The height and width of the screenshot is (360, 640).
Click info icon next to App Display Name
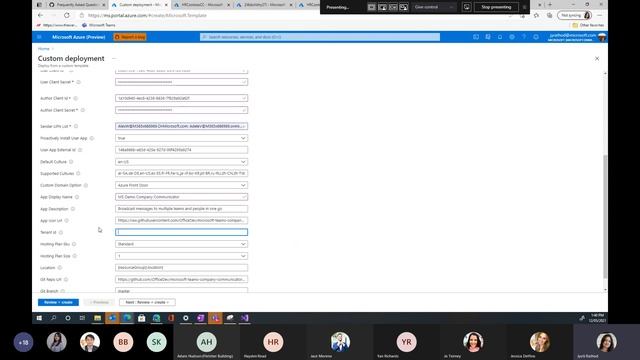(77, 197)
